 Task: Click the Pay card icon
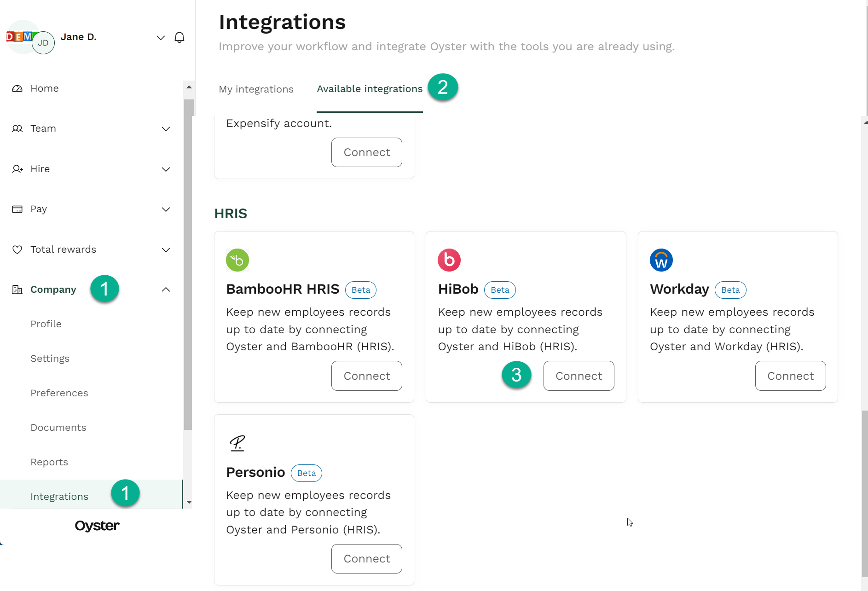coord(17,209)
